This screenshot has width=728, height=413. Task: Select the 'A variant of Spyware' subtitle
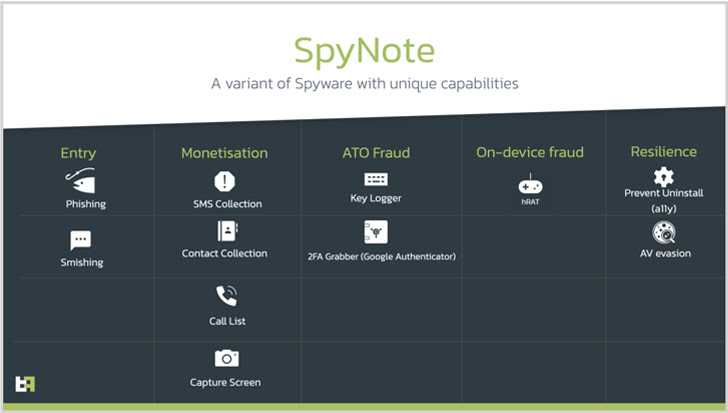(364, 84)
